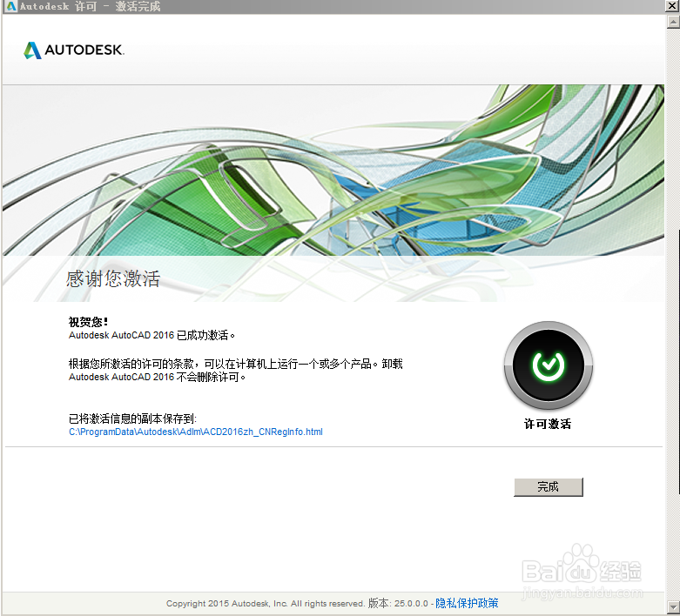Click the 许可激活 label under the icon
Screen dimensions: 680x616
coord(548,424)
